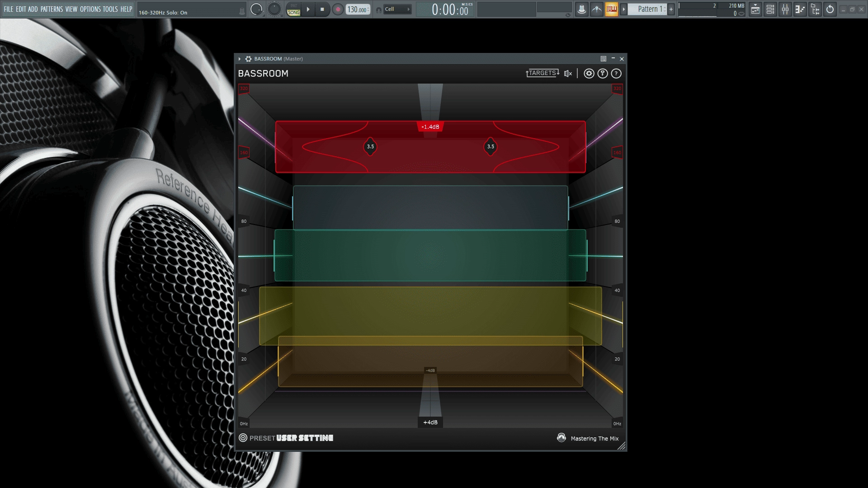Open the HELP menu

click(x=126, y=9)
